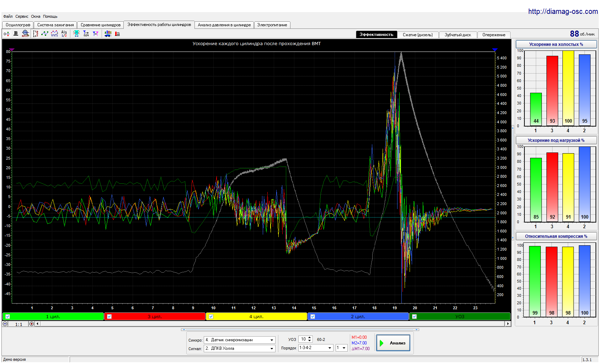Click the green idle bar showing 44

(536, 109)
